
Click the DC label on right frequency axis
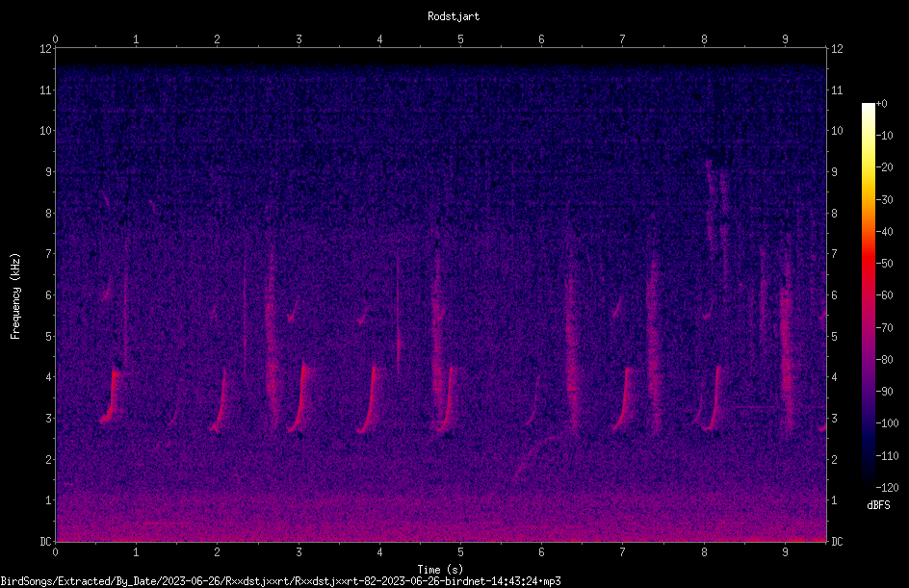coord(837,542)
